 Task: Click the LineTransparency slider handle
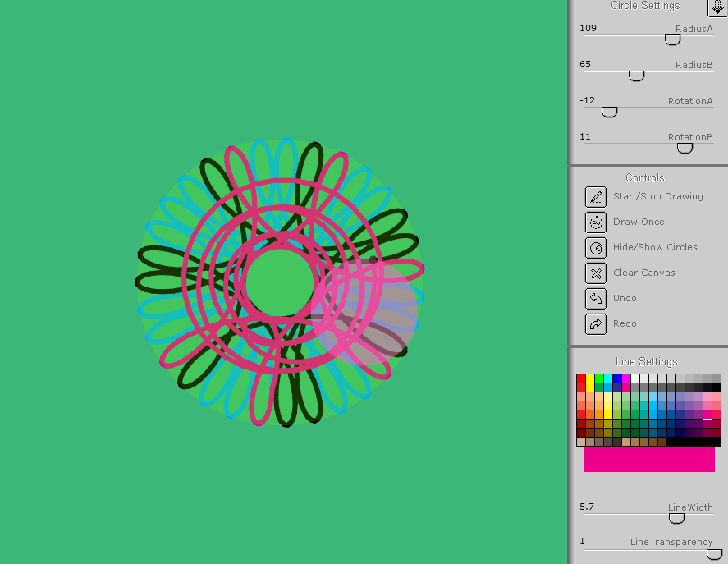pyautogui.click(x=714, y=554)
